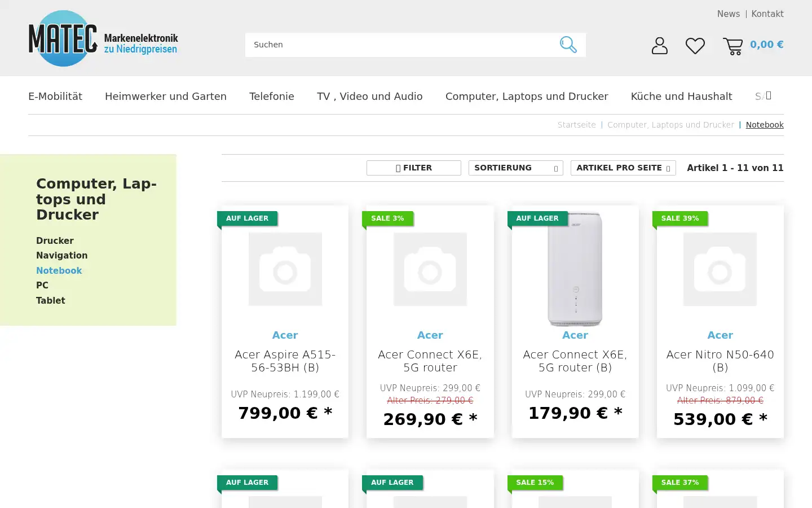This screenshot has height=508, width=812.
Task: Open ARTIKEL PRO SEITE dropdown
Action: click(x=623, y=168)
